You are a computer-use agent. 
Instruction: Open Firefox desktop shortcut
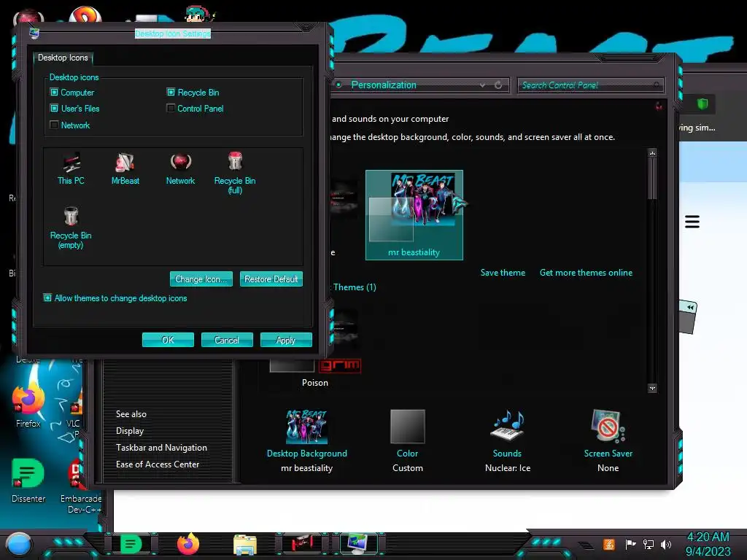point(28,405)
